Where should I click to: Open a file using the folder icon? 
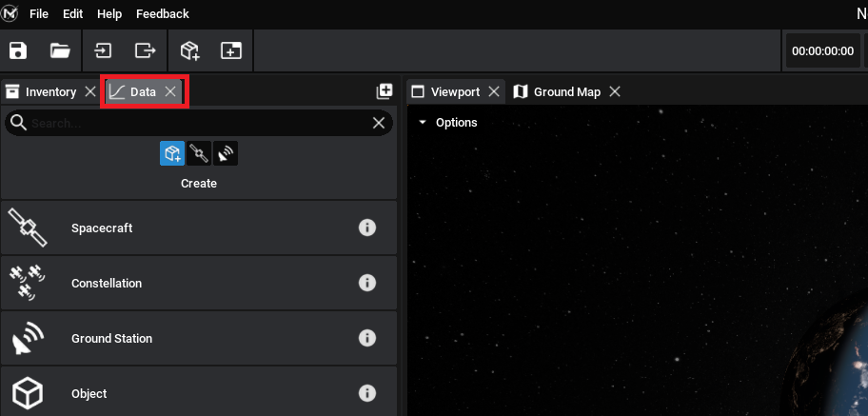point(60,51)
